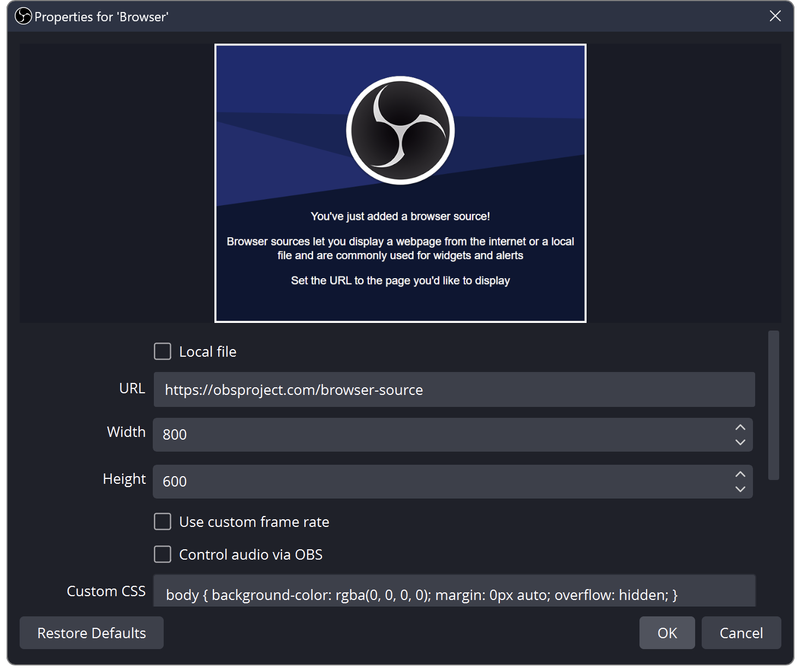This screenshot has height=672, width=801.
Task: Confirm settings with the OK button
Action: (667, 633)
